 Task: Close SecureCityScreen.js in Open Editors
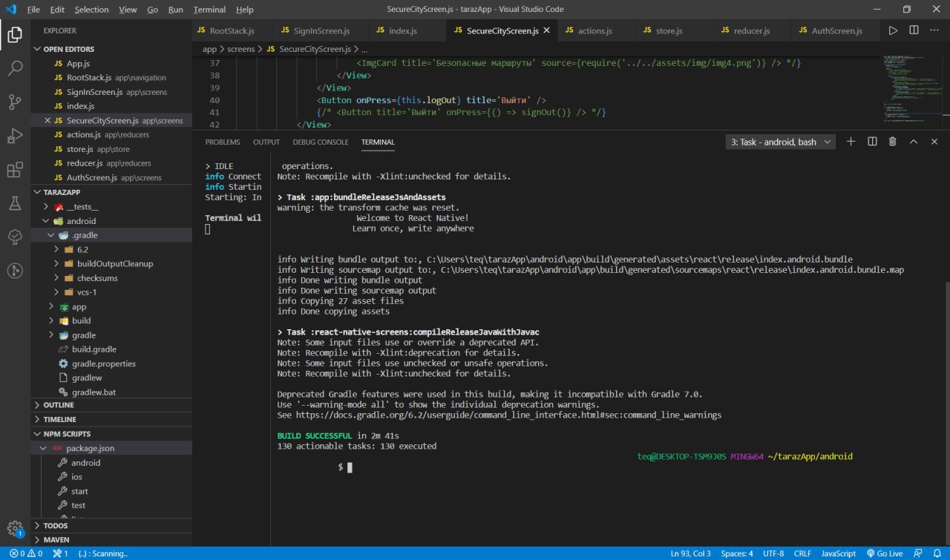tap(48, 120)
